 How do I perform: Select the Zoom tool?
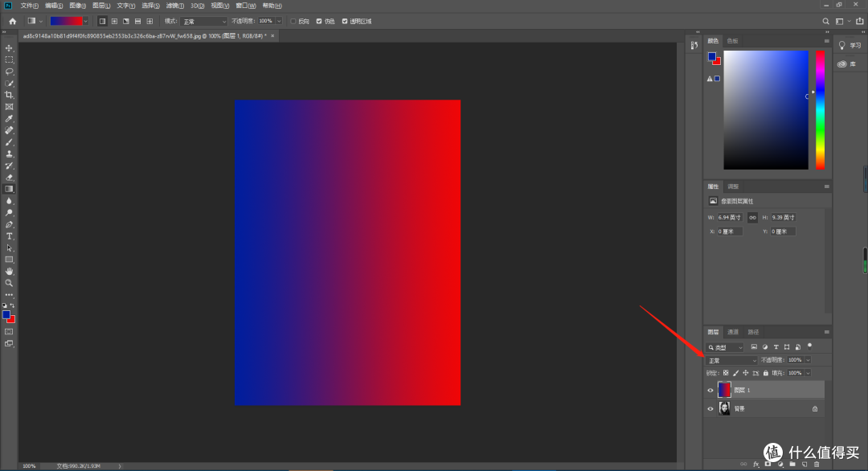(x=9, y=283)
